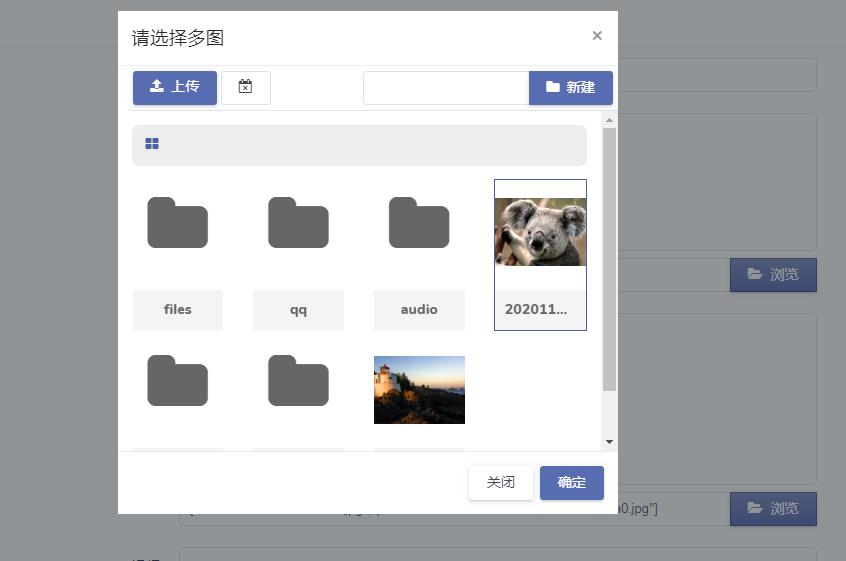Click the audio folder label
This screenshot has width=846, height=561.
[419, 310]
